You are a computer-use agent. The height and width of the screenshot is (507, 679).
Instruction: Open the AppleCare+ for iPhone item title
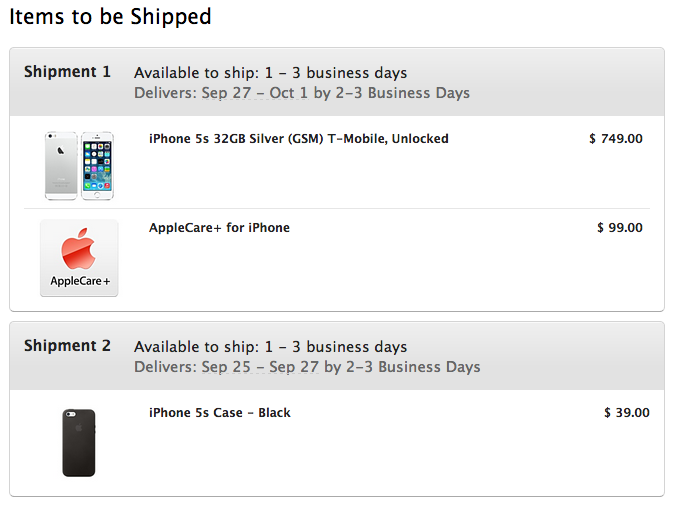pyautogui.click(x=219, y=228)
